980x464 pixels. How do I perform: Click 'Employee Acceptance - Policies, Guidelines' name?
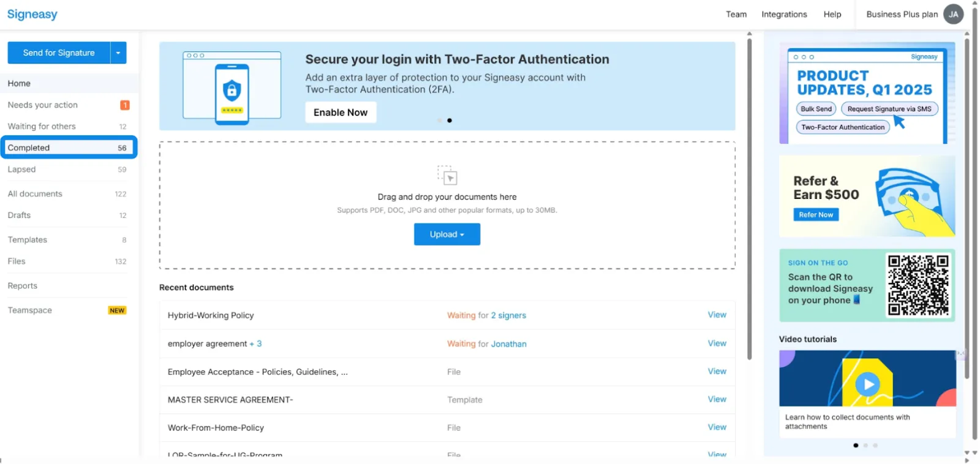tap(258, 372)
